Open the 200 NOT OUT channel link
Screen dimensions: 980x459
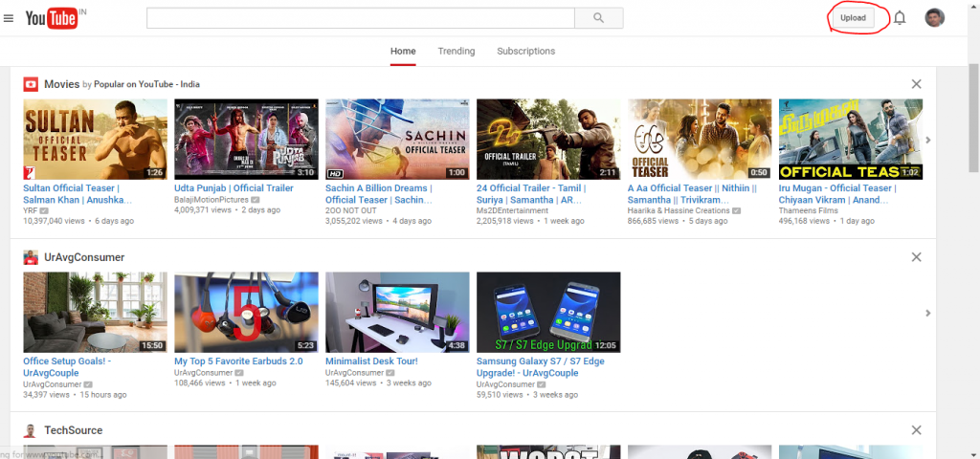(x=348, y=211)
